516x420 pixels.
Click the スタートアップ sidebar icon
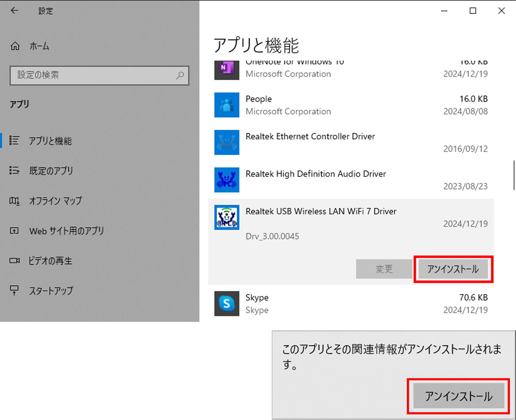coord(14,290)
